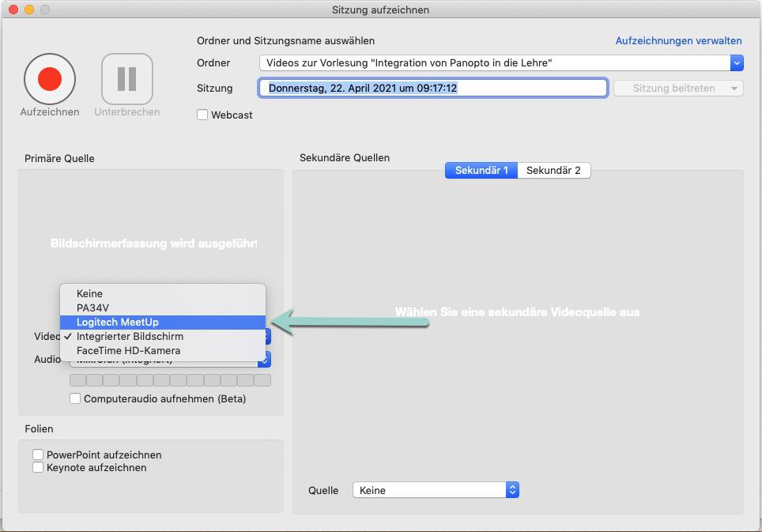
Task: Open the Aufzeichnungen verwalten link
Action: (x=678, y=40)
